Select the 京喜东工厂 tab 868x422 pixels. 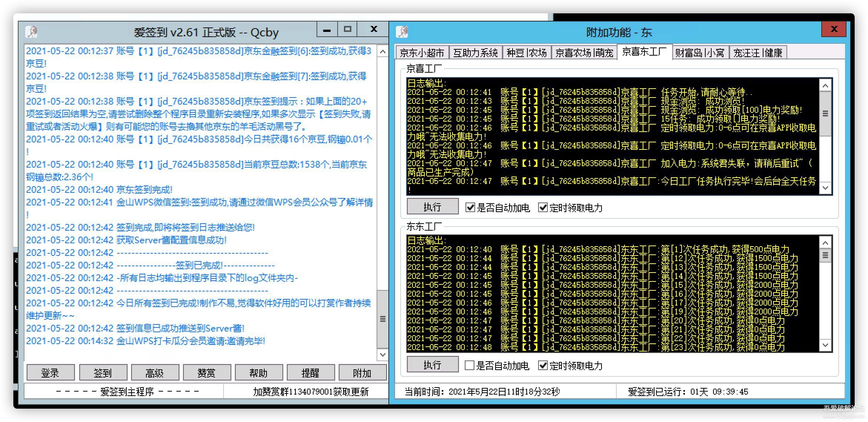(644, 52)
